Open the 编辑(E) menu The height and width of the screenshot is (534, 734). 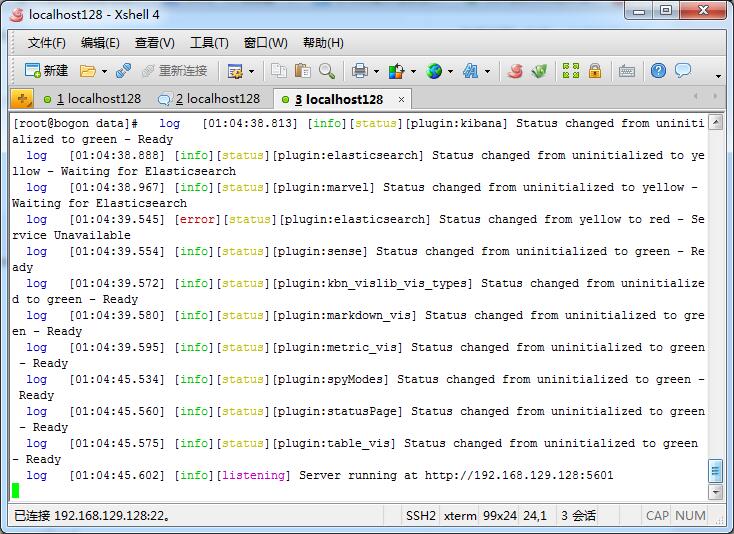pos(100,43)
